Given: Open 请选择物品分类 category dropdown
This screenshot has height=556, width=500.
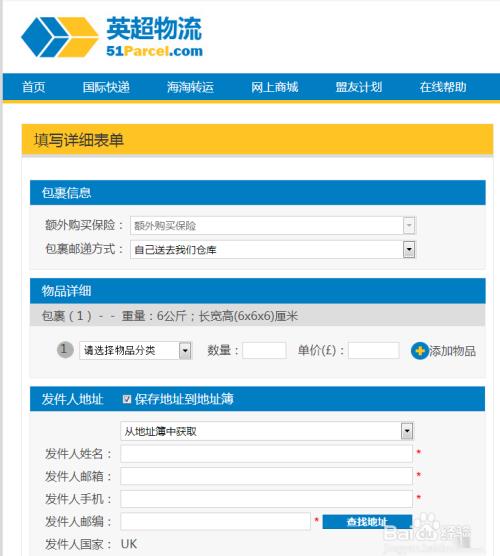Looking at the screenshot, I should point(135,350).
